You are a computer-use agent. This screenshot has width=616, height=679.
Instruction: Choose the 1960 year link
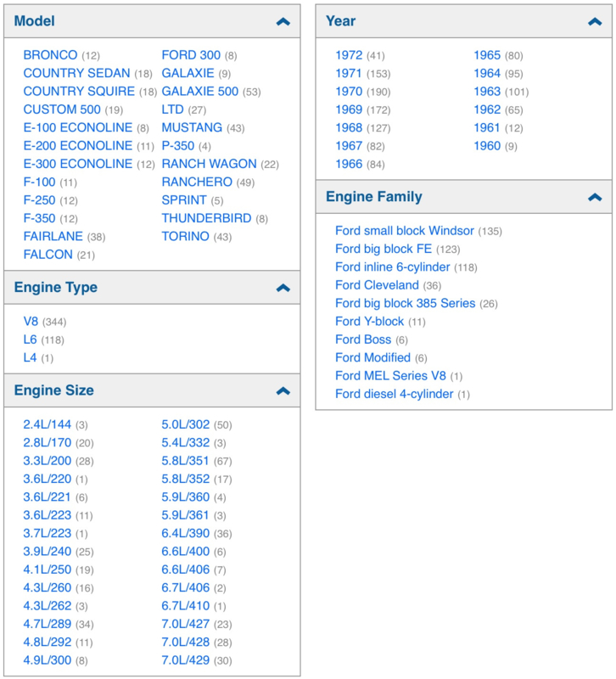487,146
